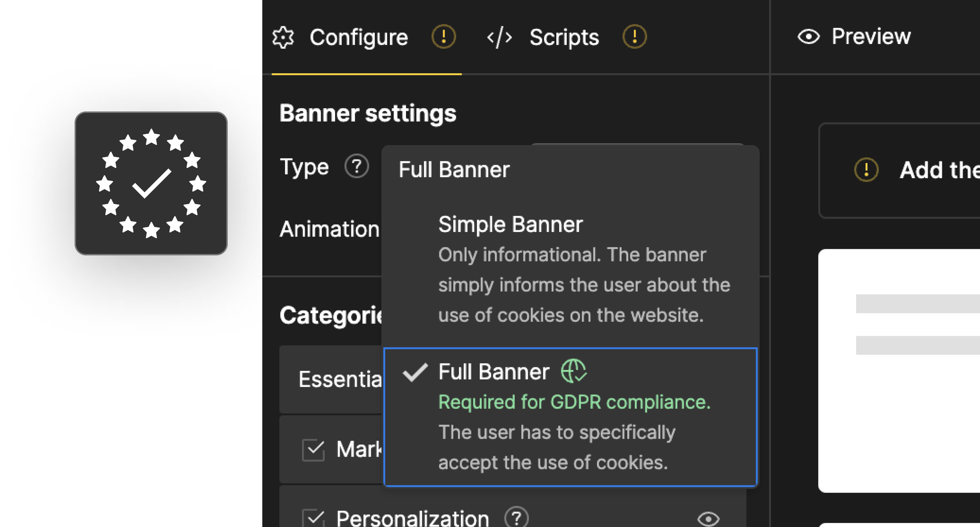Toggle the Personalization category checkbox
Image resolution: width=980 pixels, height=527 pixels.
(313, 519)
